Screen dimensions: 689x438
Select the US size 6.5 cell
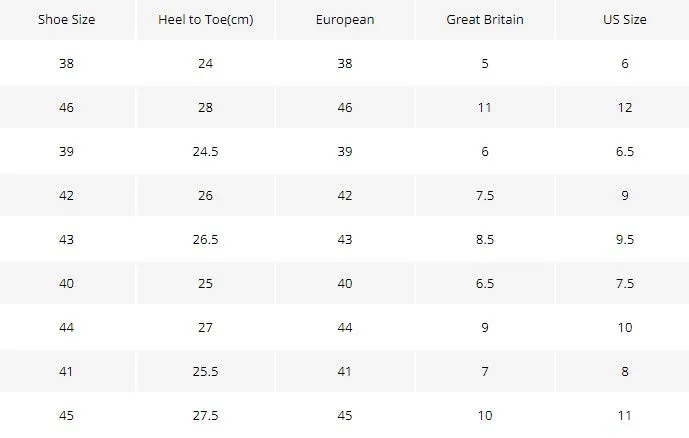(624, 152)
